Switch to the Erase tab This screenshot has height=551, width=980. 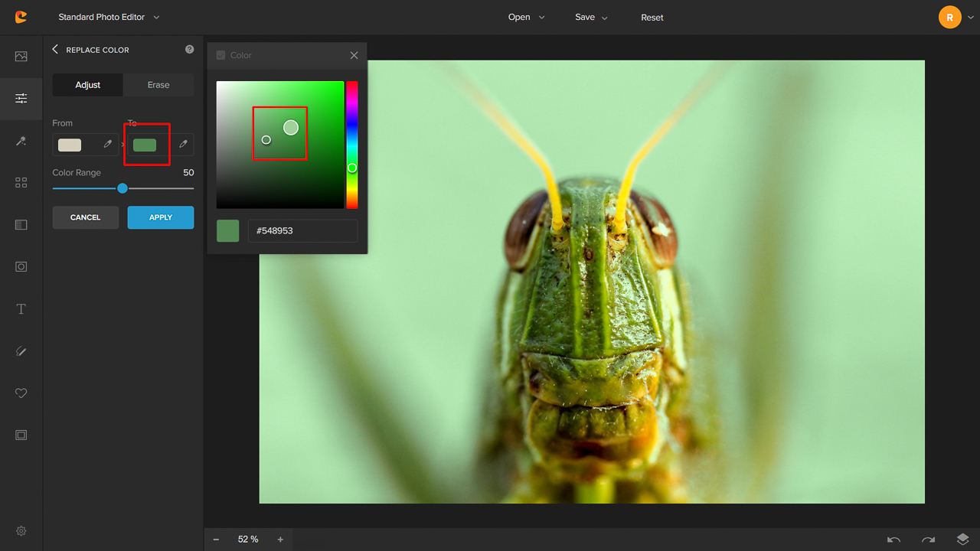point(158,85)
